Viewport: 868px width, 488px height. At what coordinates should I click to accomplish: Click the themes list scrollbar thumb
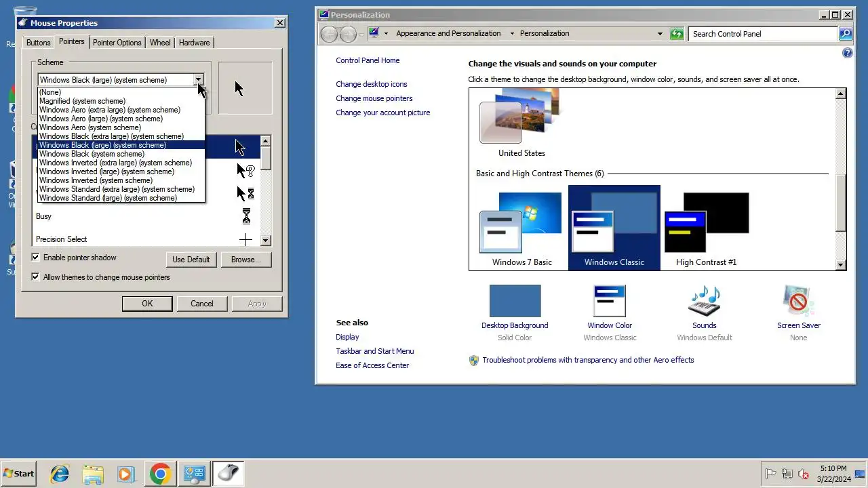[841, 203]
